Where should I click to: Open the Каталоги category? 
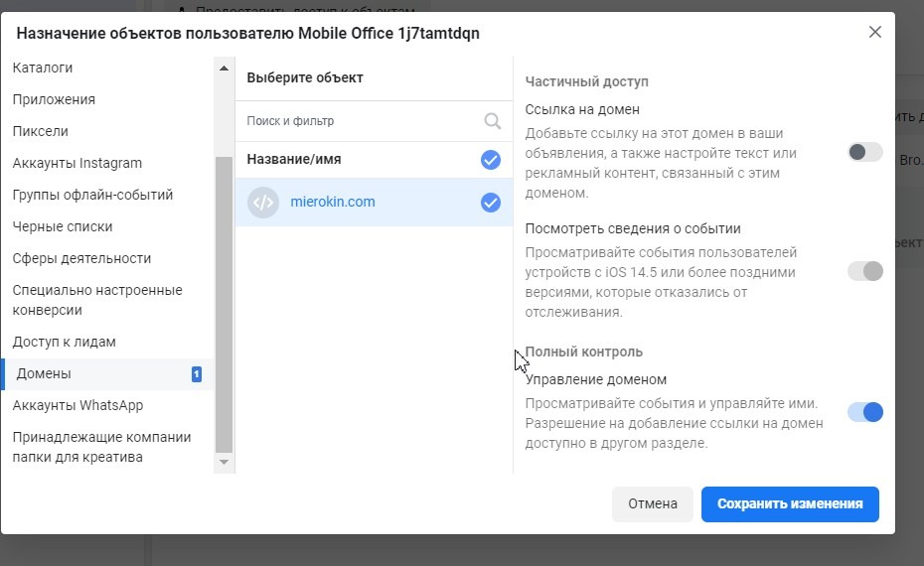click(x=43, y=68)
